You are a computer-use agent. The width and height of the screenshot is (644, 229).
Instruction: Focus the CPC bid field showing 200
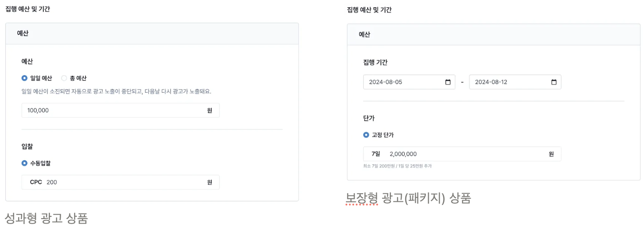(122, 182)
